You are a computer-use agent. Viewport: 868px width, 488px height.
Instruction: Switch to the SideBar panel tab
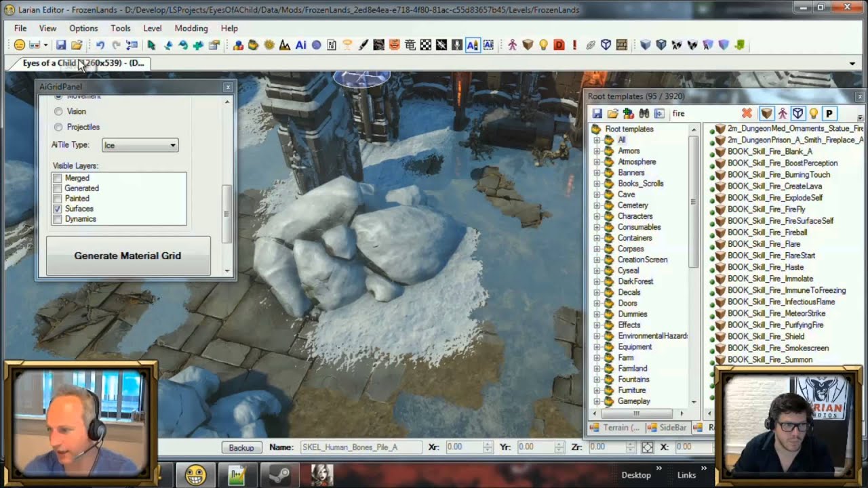[666, 428]
